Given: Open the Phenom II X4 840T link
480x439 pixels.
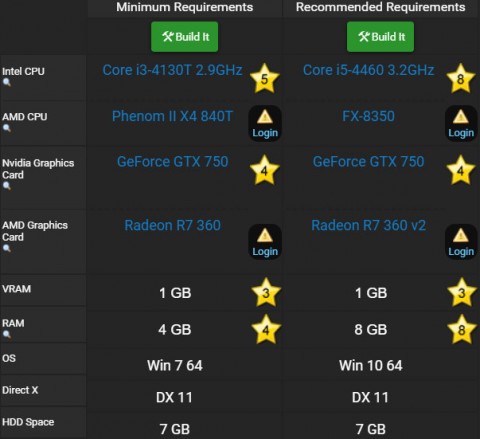Looking at the screenshot, I should [x=172, y=116].
